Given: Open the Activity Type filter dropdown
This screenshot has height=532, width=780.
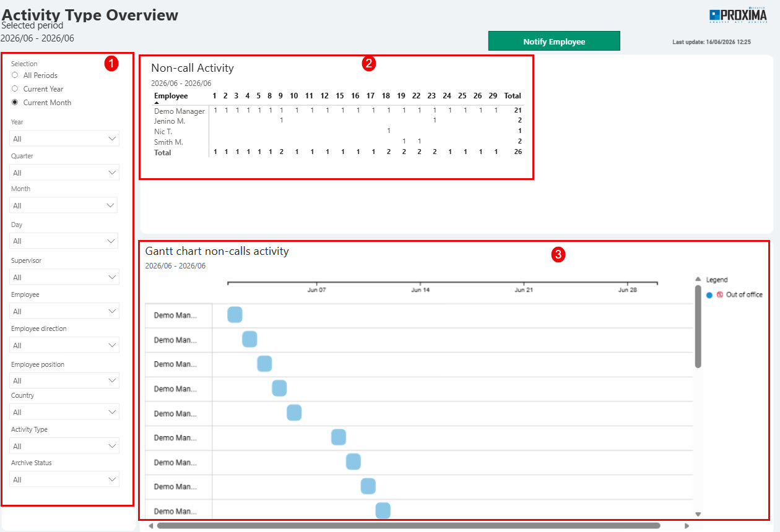Looking at the screenshot, I should coord(64,446).
